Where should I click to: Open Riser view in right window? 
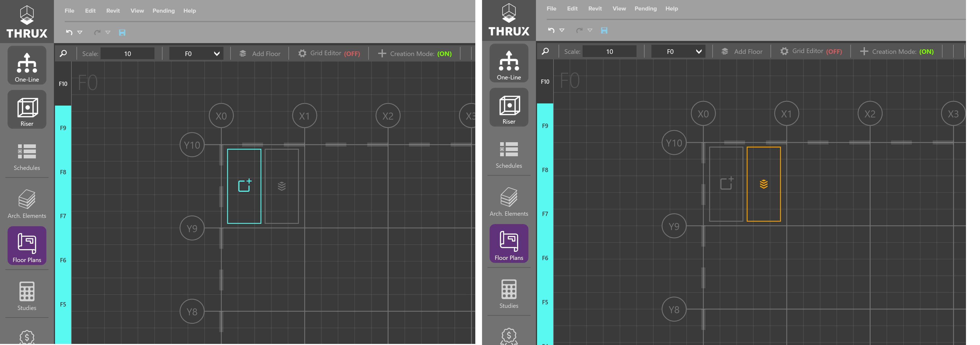click(509, 107)
